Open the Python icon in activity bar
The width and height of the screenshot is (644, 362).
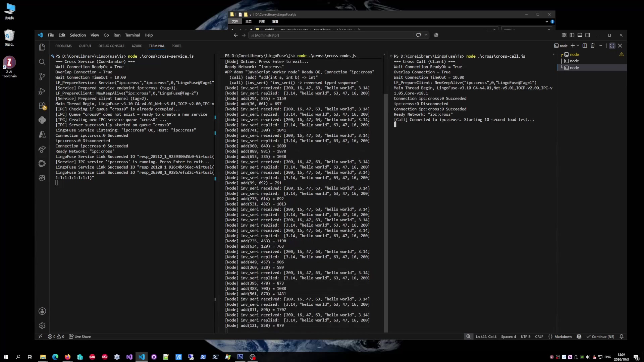(x=42, y=120)
